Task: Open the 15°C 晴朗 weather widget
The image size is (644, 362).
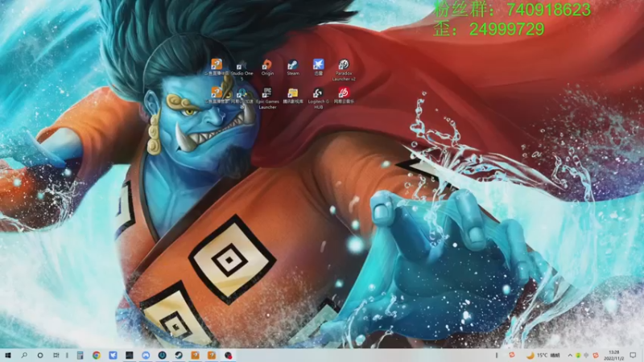Action: pyautogui.click(x=543, y=356)
